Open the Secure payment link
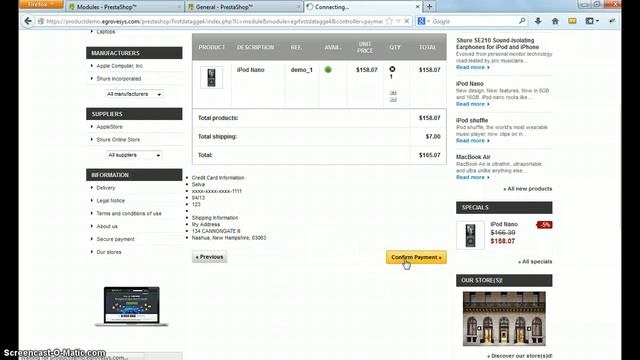The height and width of the screenshot is (360, 640). click(x=116, y=239)
